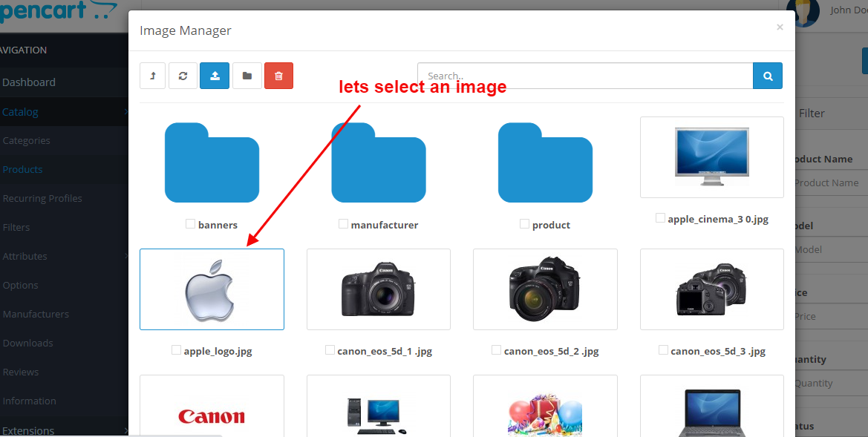The image size is (868, 437).
Task: Check the apple_logo.jpg checkbox
Action: (176, 350)
